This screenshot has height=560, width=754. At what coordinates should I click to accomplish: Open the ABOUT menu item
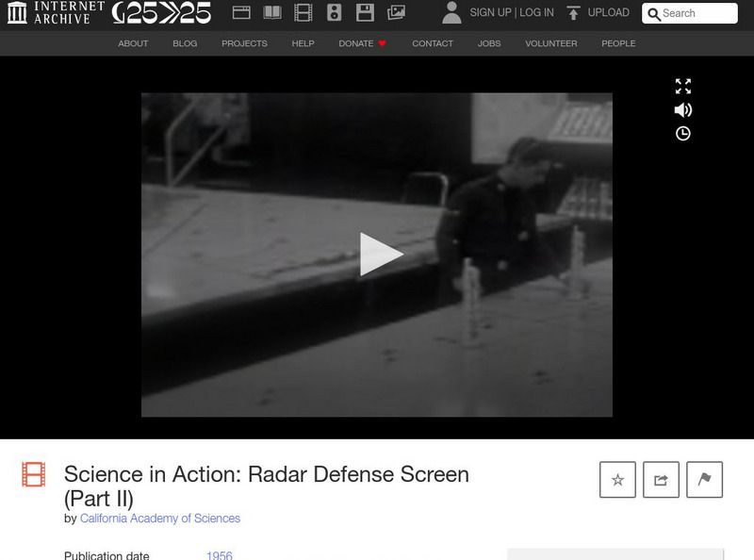(x=134, y=43)
